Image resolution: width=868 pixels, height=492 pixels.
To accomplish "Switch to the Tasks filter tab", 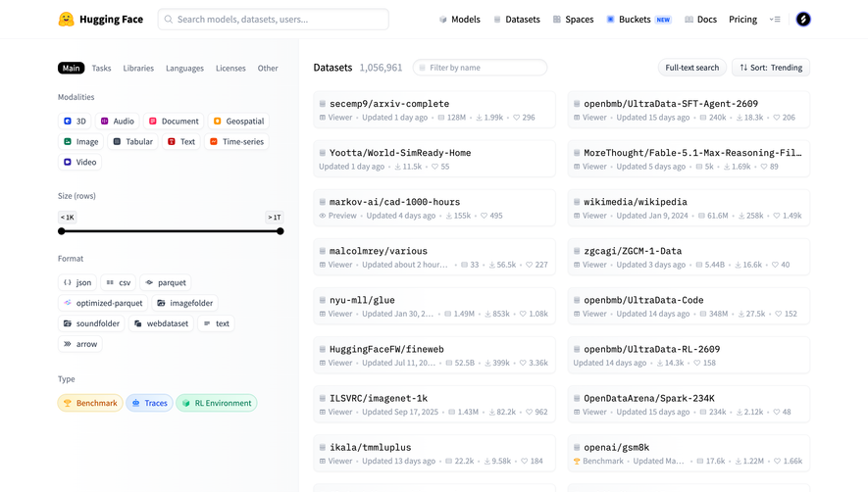I will point(101,68).
